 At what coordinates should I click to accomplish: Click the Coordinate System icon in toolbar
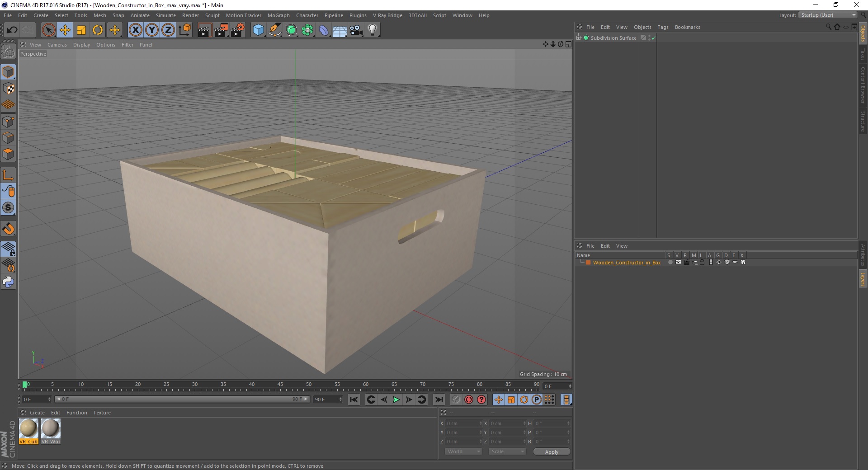pyautogui.click(x=185, y=30)
